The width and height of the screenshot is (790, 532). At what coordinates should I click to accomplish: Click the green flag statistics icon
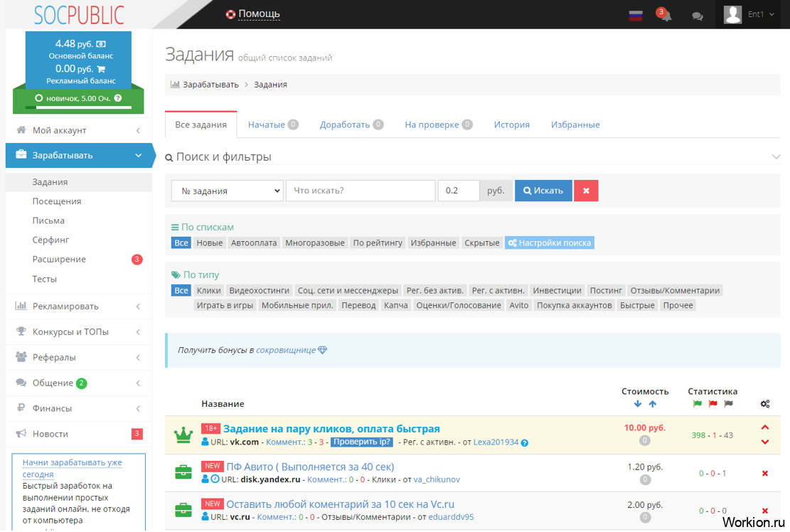click(x=698, y=403)
